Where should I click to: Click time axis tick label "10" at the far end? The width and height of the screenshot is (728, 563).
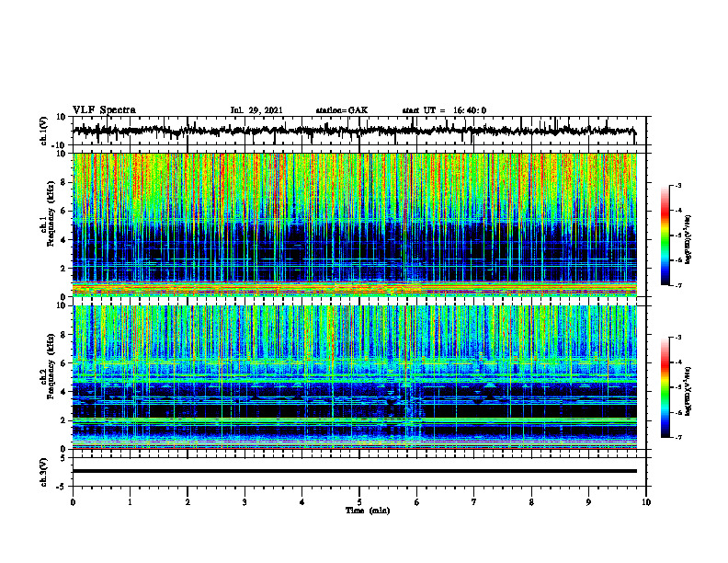(x=646, y=502)
